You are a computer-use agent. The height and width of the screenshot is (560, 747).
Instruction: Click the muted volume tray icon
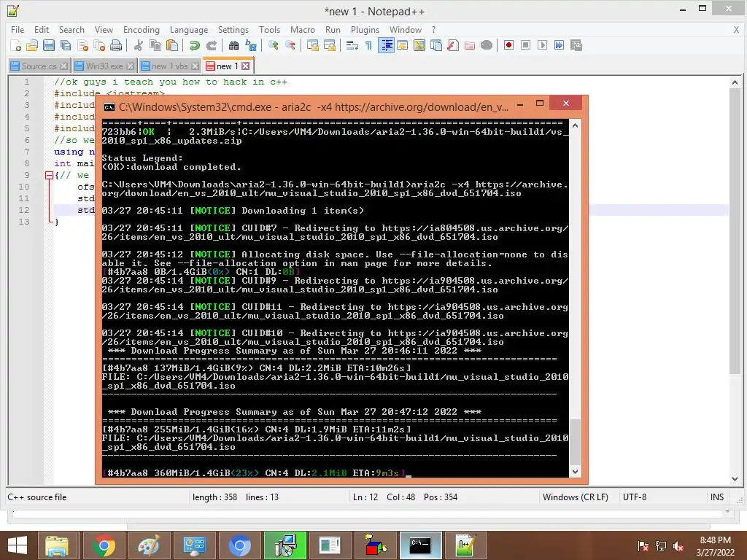coord(678,546)
